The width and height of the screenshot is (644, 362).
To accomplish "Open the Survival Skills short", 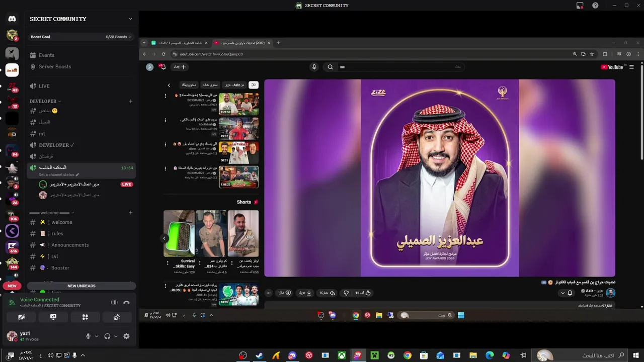I will [179, 233].
